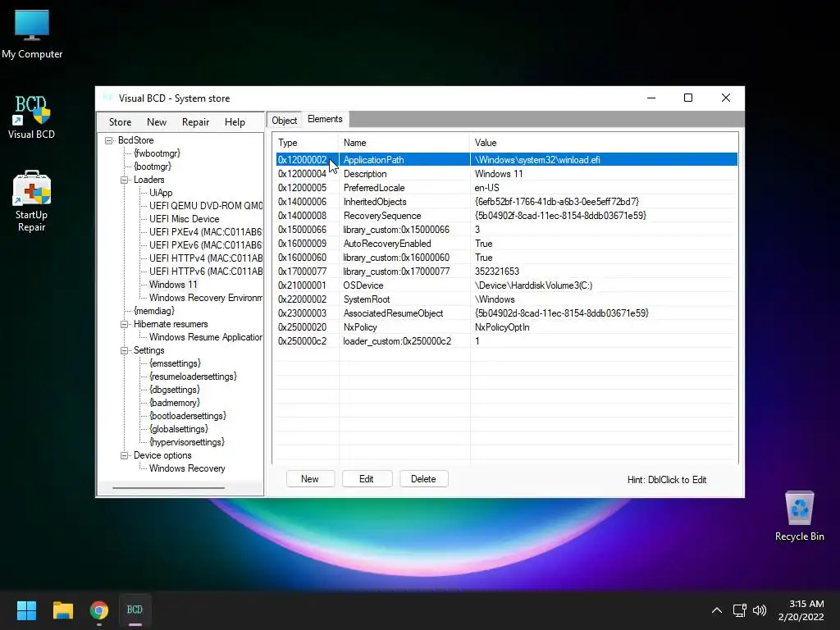Select the OSDevice element row

(x=507, y=285)
